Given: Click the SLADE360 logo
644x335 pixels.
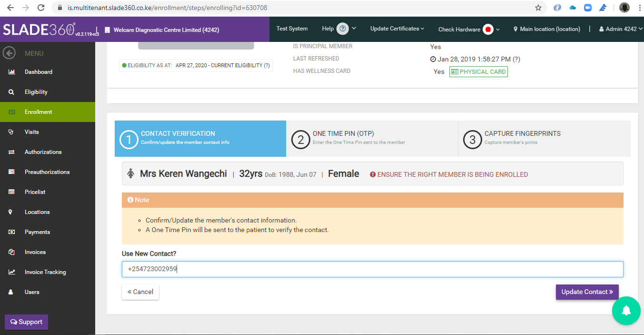Looking at the screenshot, I should pyautogui.click(x=40, y=29).
